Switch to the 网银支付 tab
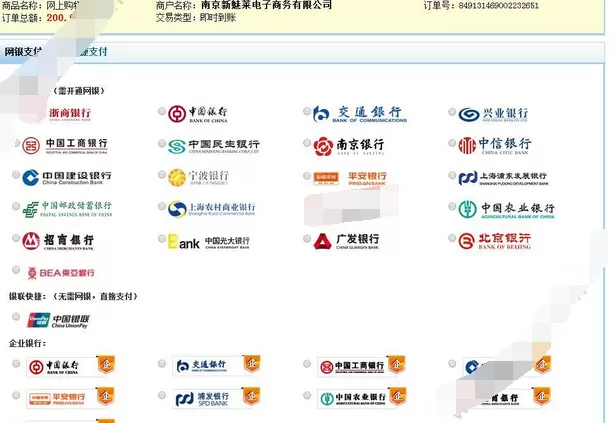 click(23, 52)
